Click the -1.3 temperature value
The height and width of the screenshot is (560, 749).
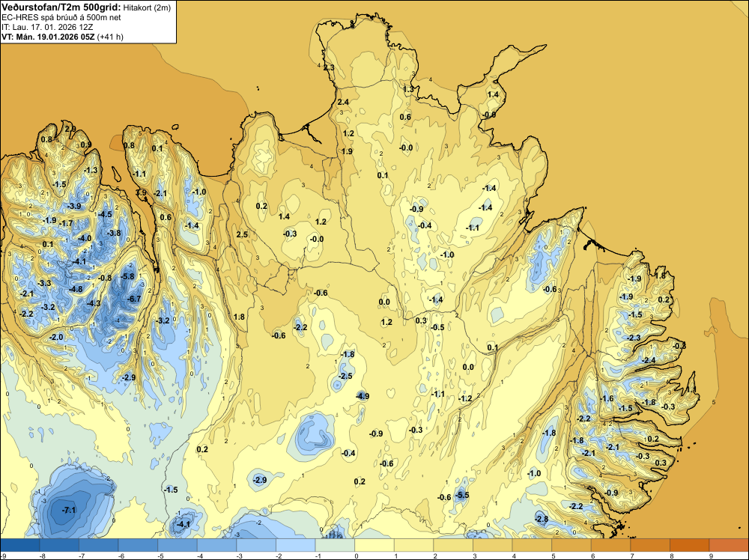[x=91, y=170]
